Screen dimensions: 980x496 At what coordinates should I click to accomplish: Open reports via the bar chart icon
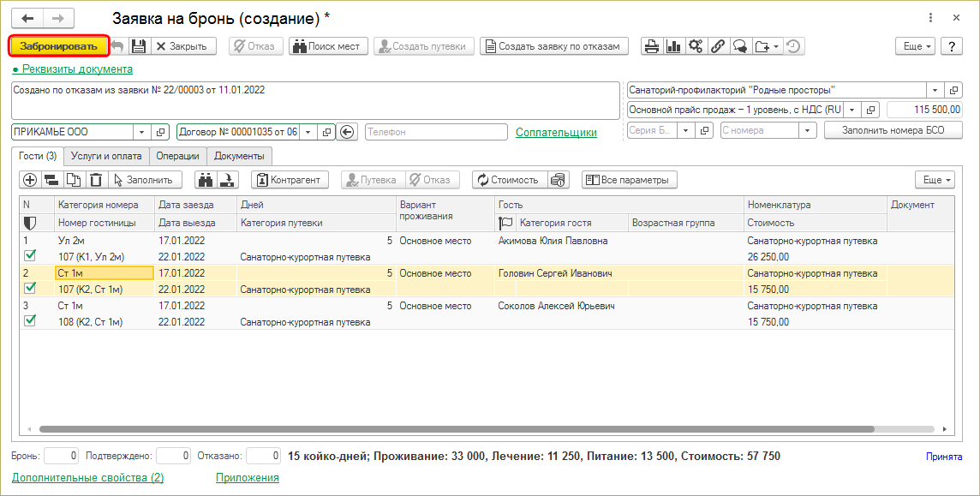673,46
